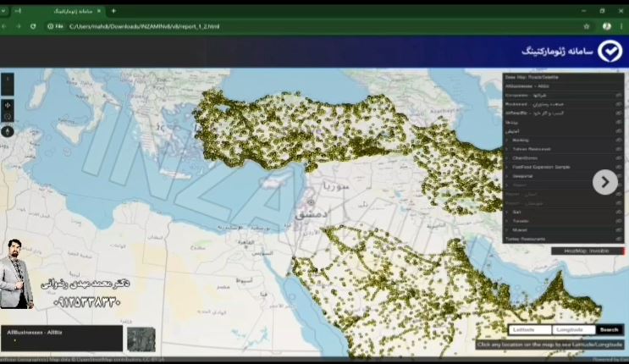629x364 pixels.
Task: Click the large right arrow next button
Action: coord(604,182)
